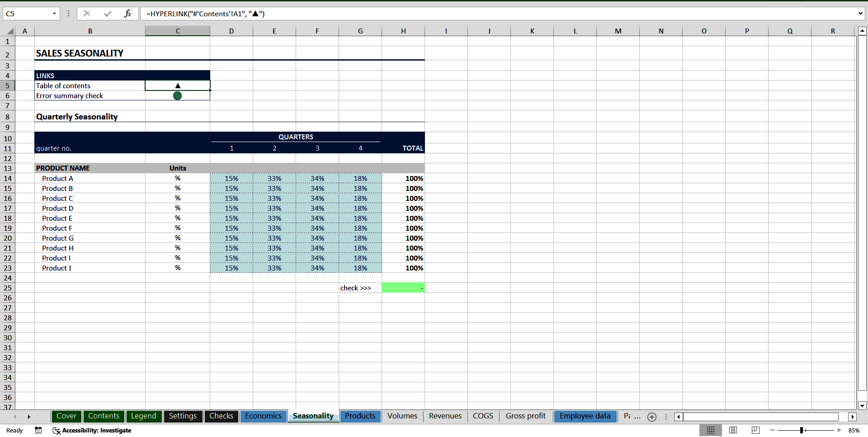Click the QUARTERS header cell

click(296, 137)
